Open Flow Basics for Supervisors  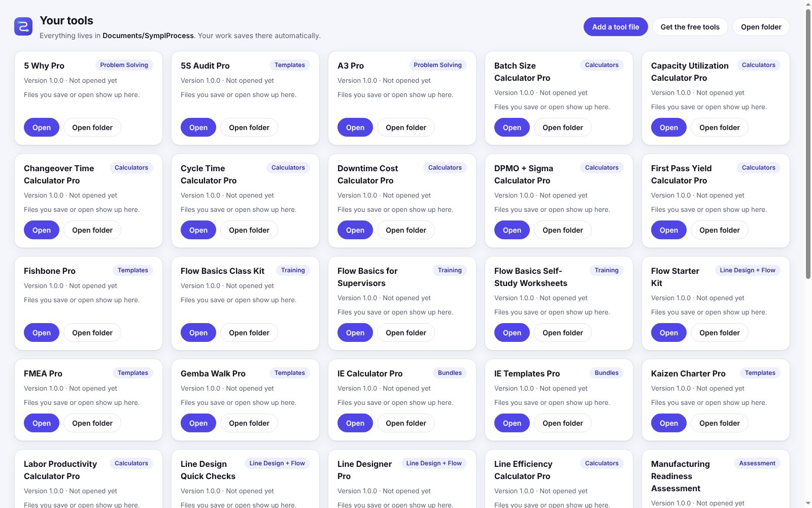(355, 333)
